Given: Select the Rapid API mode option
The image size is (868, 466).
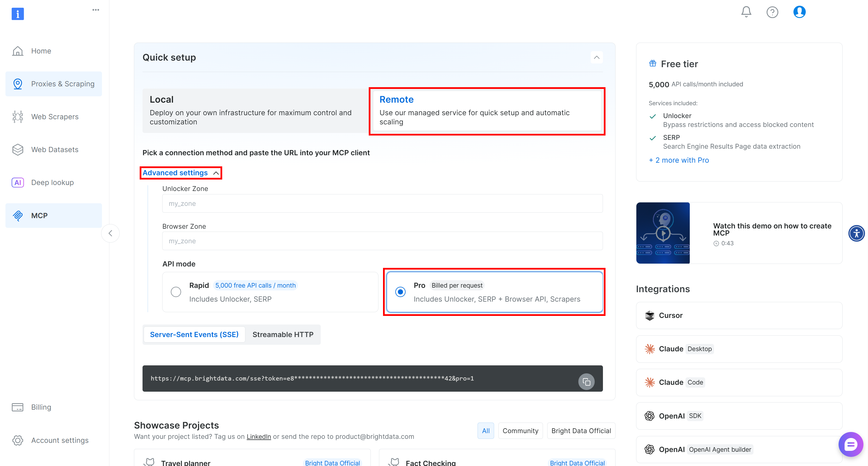Looking at the screenshot, I should click(176, 292).
